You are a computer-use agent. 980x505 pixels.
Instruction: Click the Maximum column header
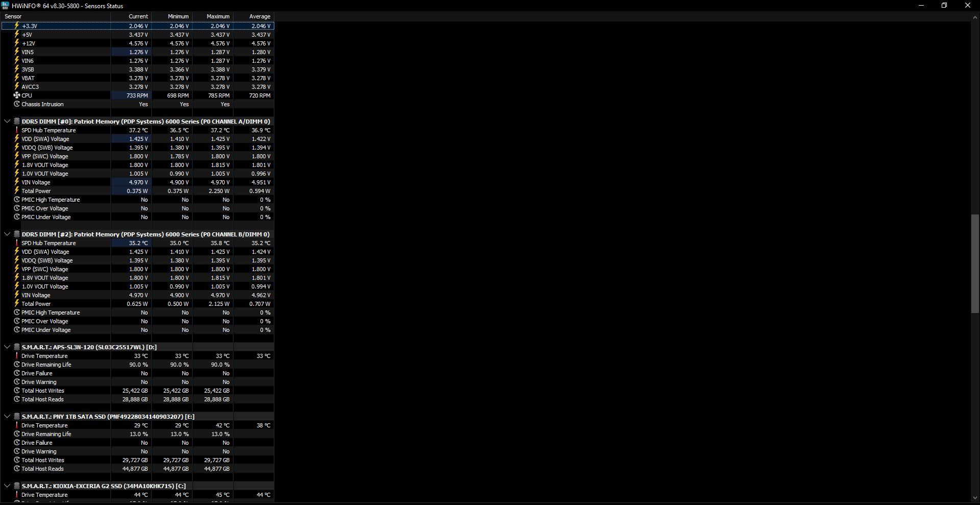[213, 16]
